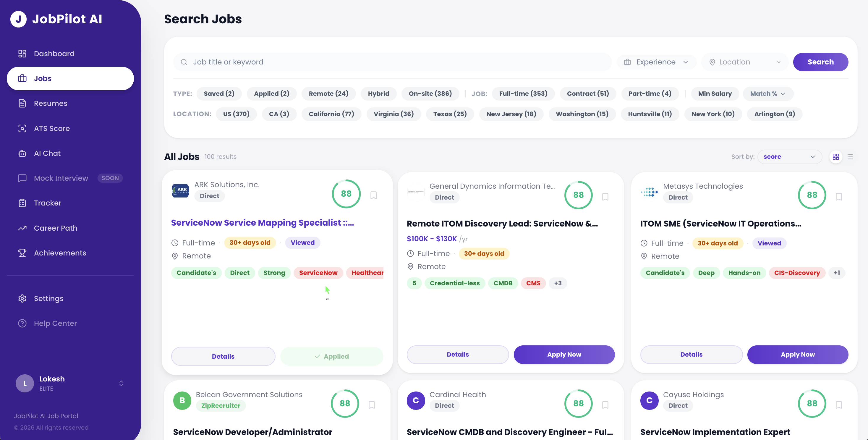Viewport: 868px width, 440px height.
Task: Click the ARK Solutions company logo
Action: tap(180, 190)
